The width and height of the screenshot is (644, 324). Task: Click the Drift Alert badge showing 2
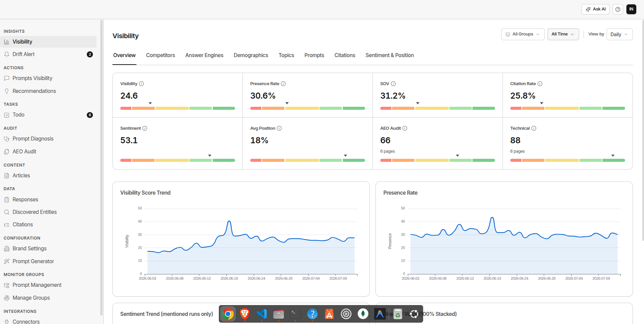[90, 54]
